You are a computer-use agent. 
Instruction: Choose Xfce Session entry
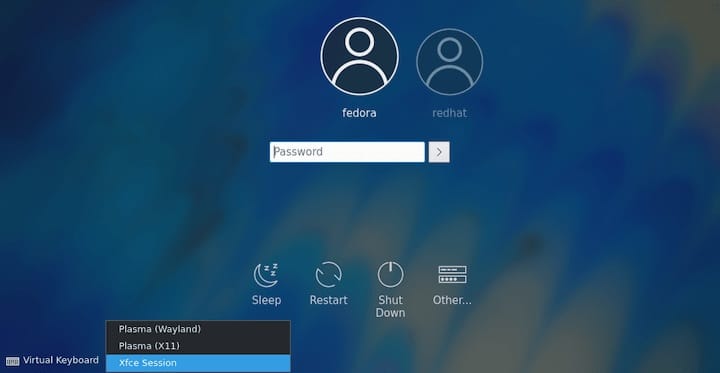coord(198,363)
